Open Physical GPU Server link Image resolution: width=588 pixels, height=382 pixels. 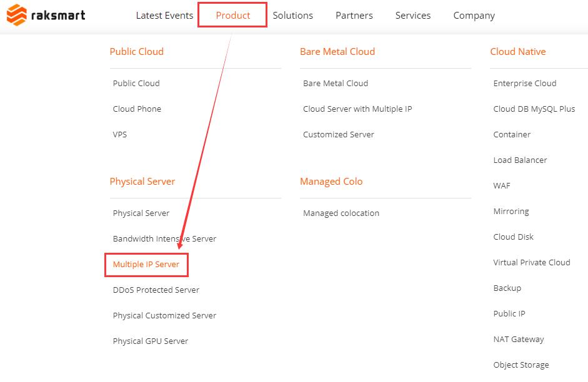(151, 341)
